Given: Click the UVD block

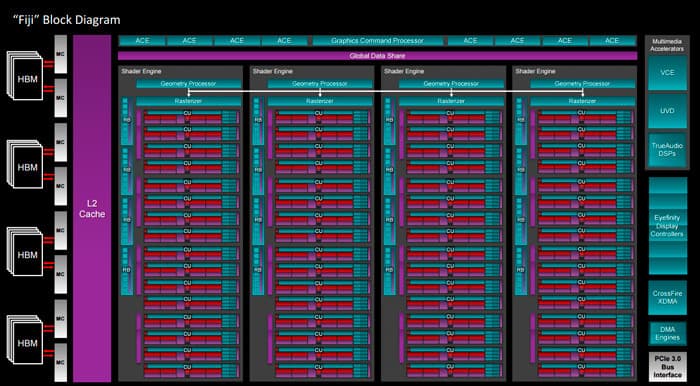Looking at the screenshot, I should pos(668,111).
